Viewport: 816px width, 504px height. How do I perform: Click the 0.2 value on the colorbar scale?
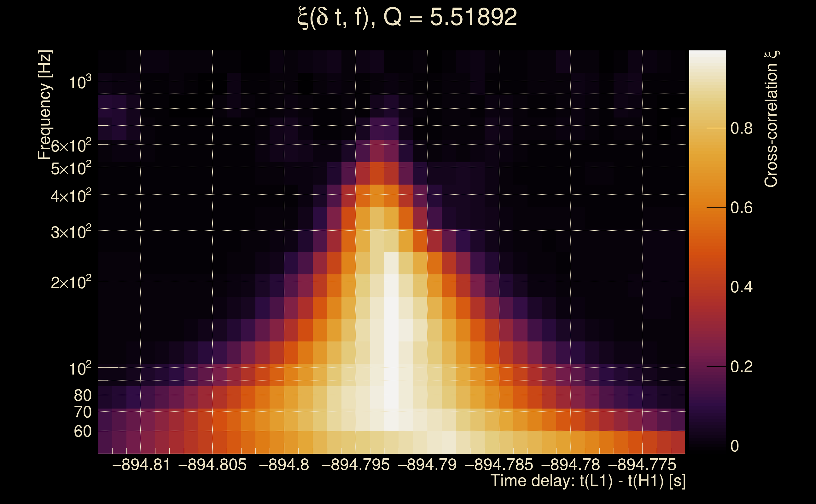[741, 367]
